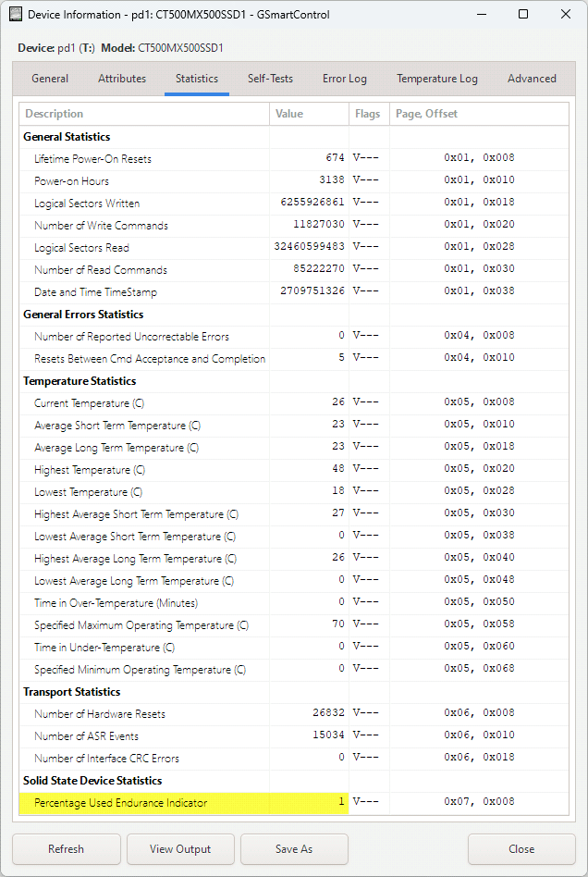The width and height of the screenshot is (588, 877).
Task: Select the Transport Statistics section row
Action: 294,691
